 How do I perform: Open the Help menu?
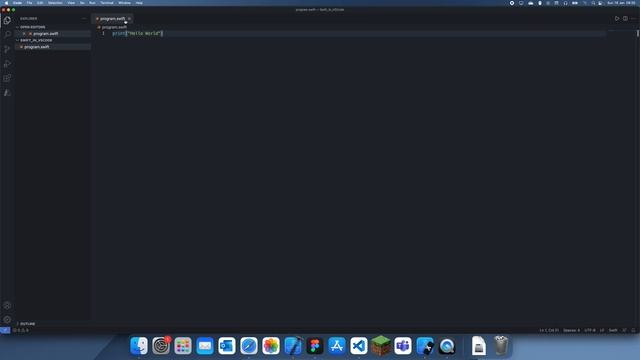[139, 3]
